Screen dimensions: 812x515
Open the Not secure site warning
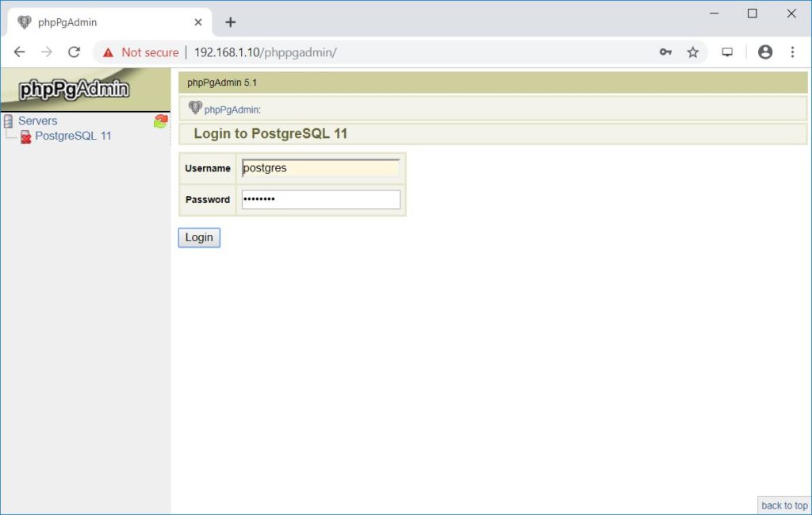[x=140, y=52]
